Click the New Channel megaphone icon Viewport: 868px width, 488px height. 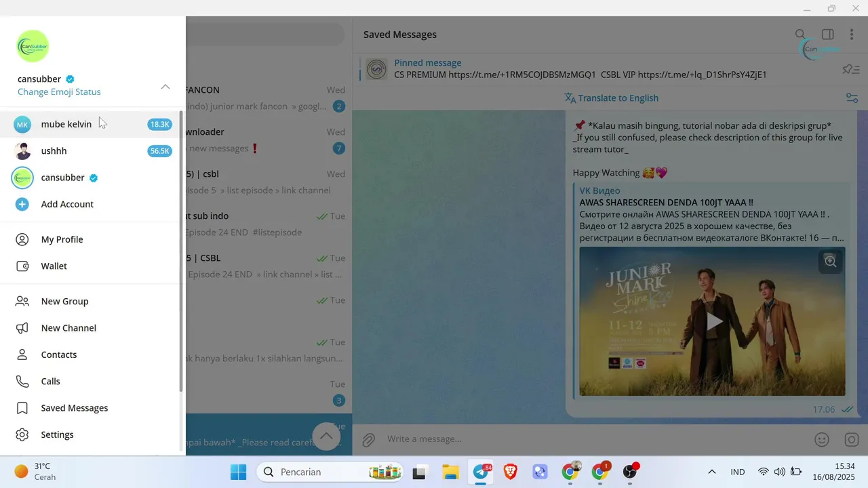[22, 328]
